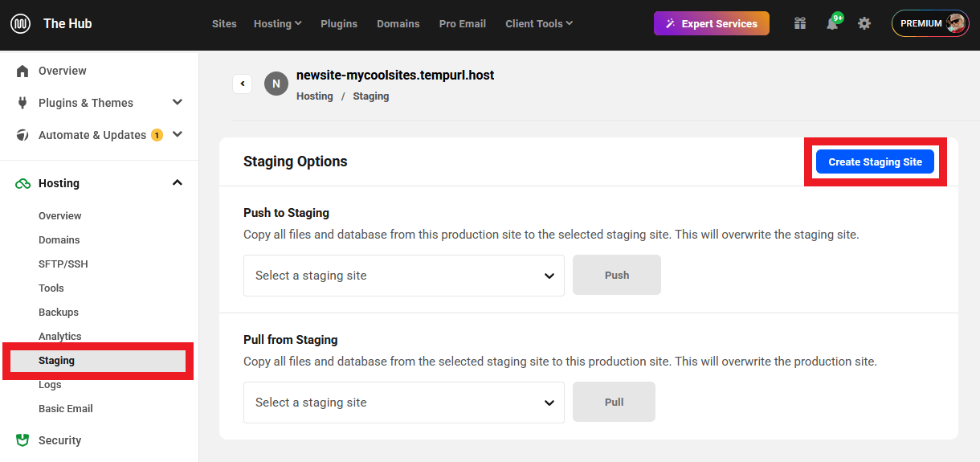Click the Expert Services button
The height and width of the screenshot is (462, 980).
712,23
